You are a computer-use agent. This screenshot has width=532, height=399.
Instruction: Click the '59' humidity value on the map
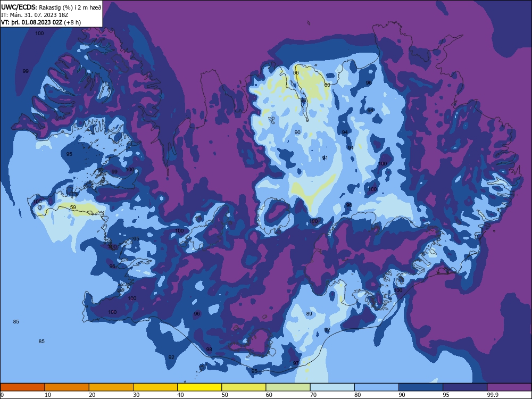(73, 207)
